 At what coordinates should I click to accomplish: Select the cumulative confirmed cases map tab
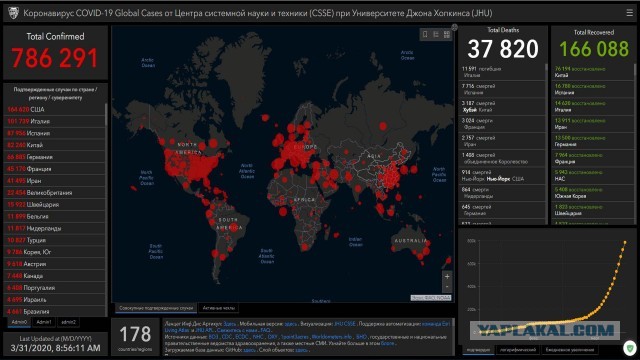pyautogui.click(x=156, y=308)
